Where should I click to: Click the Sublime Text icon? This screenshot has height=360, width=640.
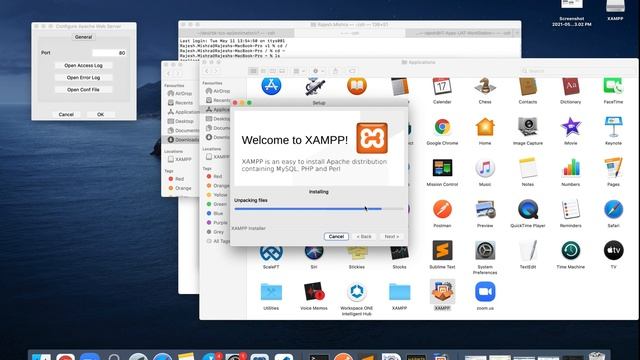[442, 251]
